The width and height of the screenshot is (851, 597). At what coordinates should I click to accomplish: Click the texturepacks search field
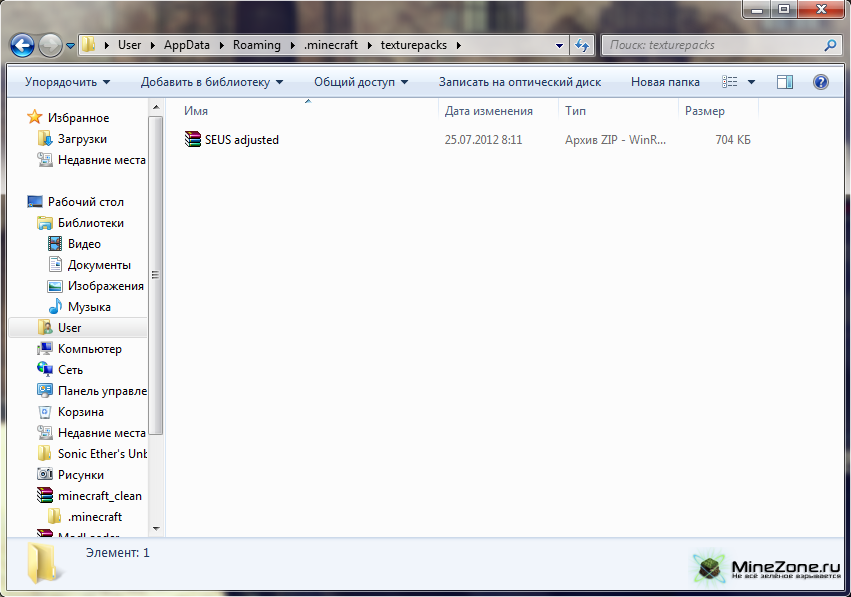click(x=712, y=45)
